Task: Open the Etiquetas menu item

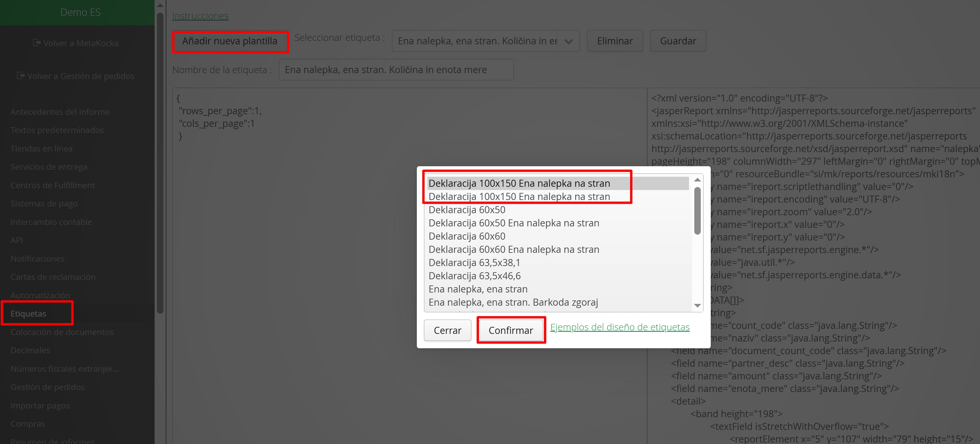Action: tap(29, 314)
